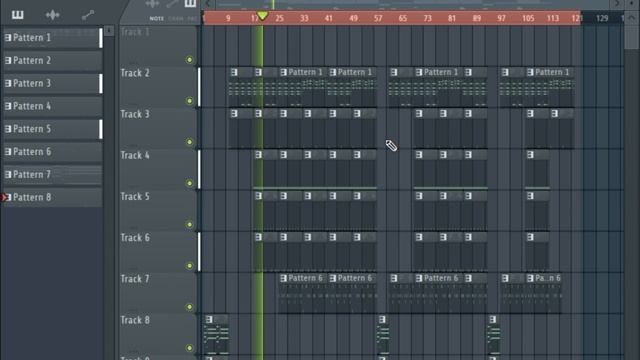640x360 pixels.
Task: Set position to bar 89 on the ruler
Action: (x=477, y=18)
